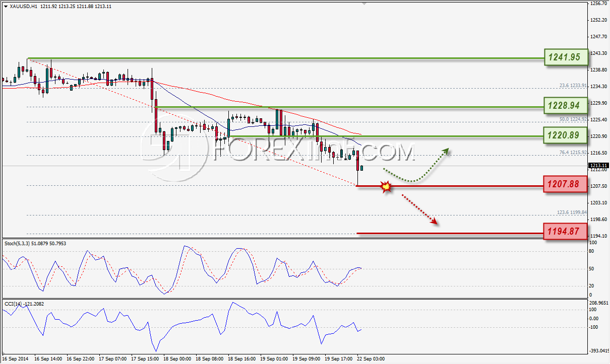
Task: Select the 1228.94 resistance level label
Action: (x=566, y=106)
